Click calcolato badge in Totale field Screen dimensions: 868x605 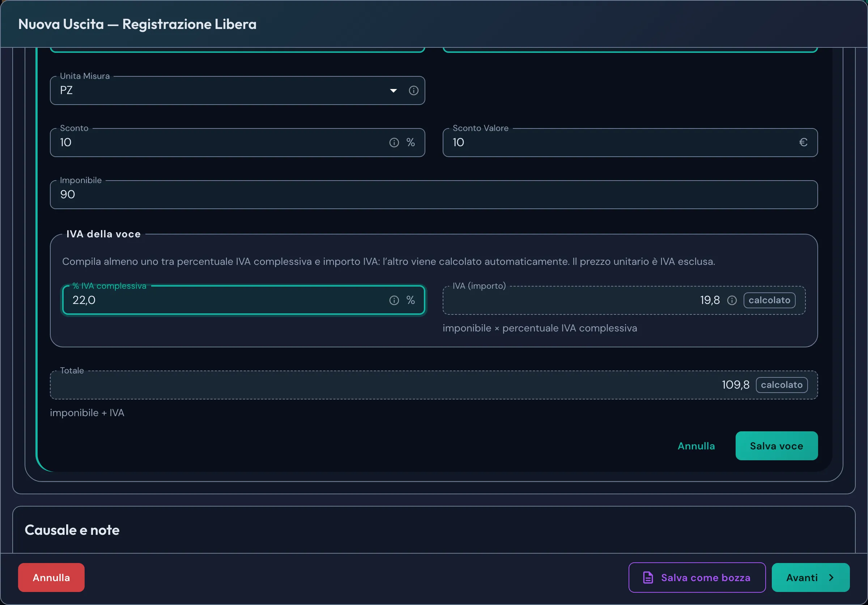(x=782, y=385)
